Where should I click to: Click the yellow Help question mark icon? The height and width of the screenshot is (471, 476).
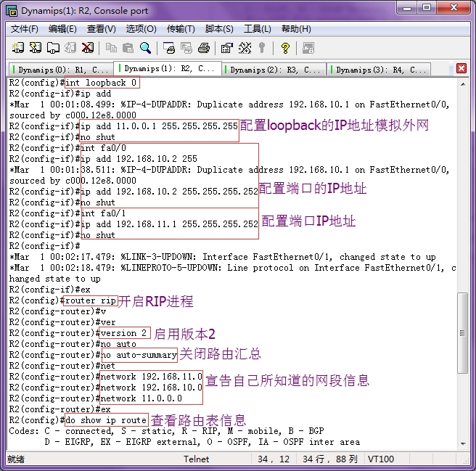(285, 48)
